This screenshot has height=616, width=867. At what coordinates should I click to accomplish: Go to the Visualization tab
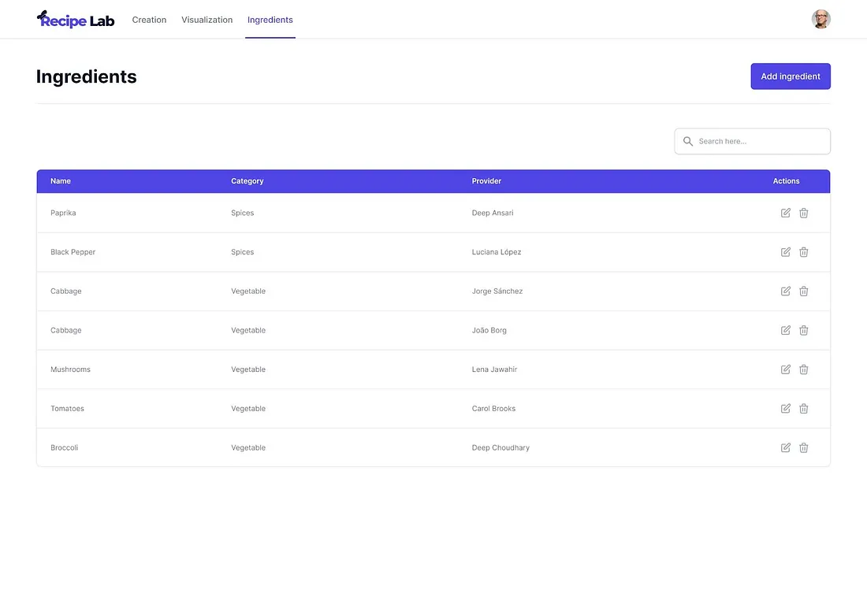(x=207, y=20)
